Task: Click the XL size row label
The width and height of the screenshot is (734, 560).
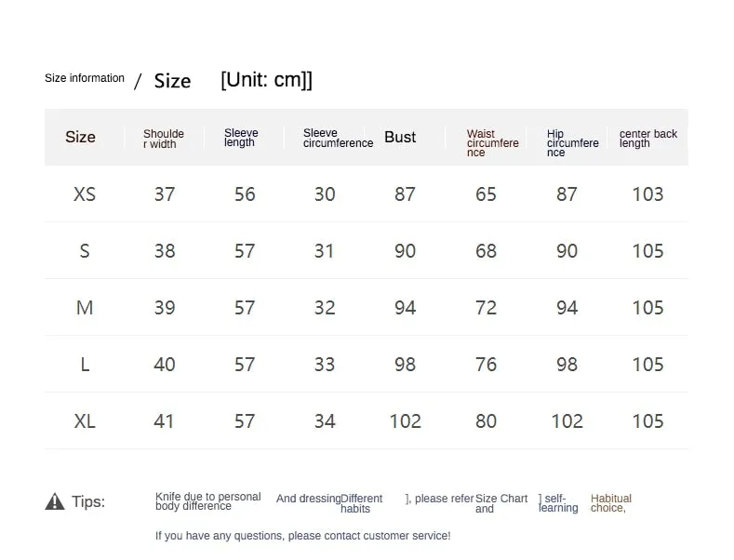Action: pyautogui.click(x=85, y=421)
